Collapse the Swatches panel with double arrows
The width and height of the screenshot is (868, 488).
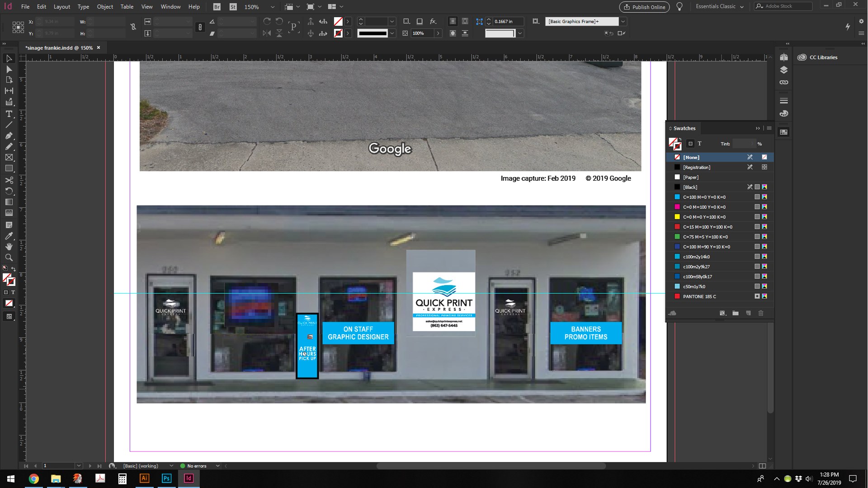coord(758,128)
